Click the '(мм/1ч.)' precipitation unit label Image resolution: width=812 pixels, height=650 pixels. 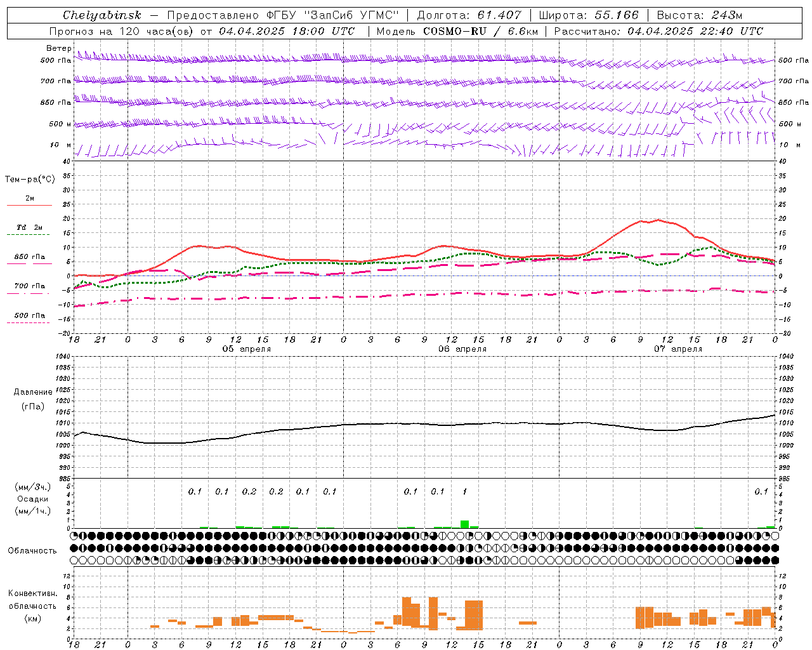[32, 511]
